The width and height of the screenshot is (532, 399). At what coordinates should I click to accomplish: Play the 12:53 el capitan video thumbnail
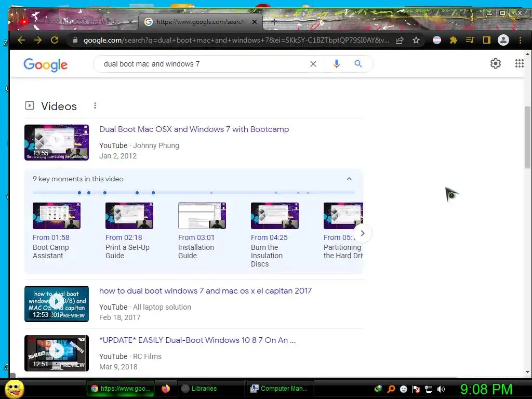(x=57, y=303)
